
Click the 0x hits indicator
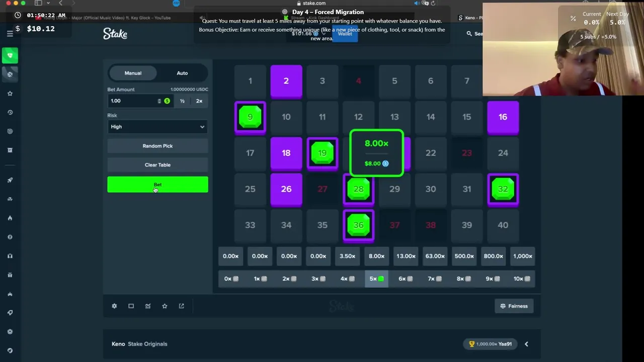(231, 279)
